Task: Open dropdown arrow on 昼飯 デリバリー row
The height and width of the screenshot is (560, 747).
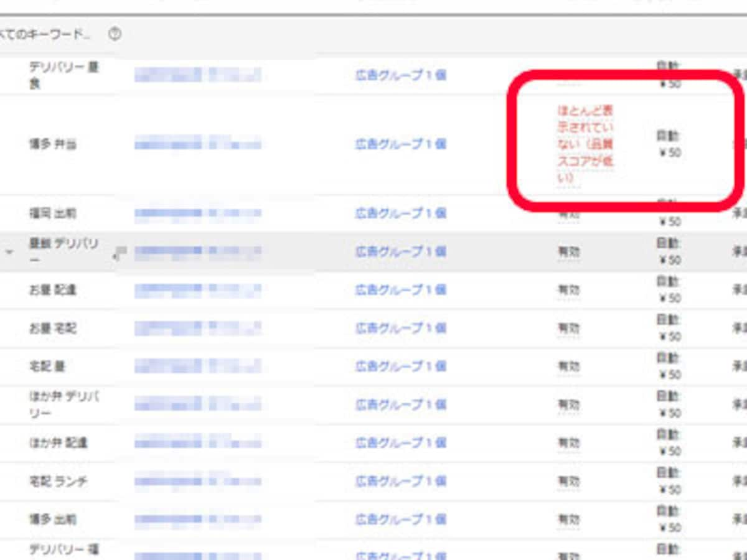Action: point(9,252)
